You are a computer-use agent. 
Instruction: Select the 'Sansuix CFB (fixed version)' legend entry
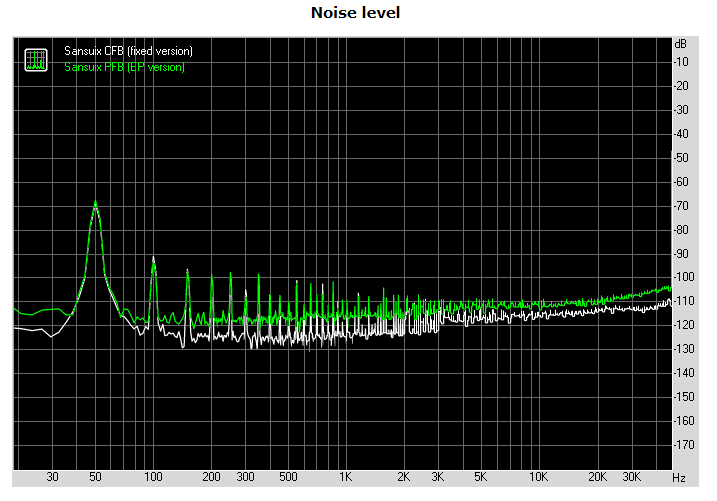click(128, 51)
